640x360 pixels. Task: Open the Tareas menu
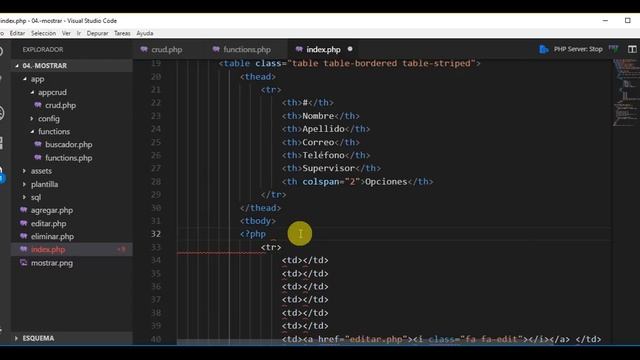[122, 33]
